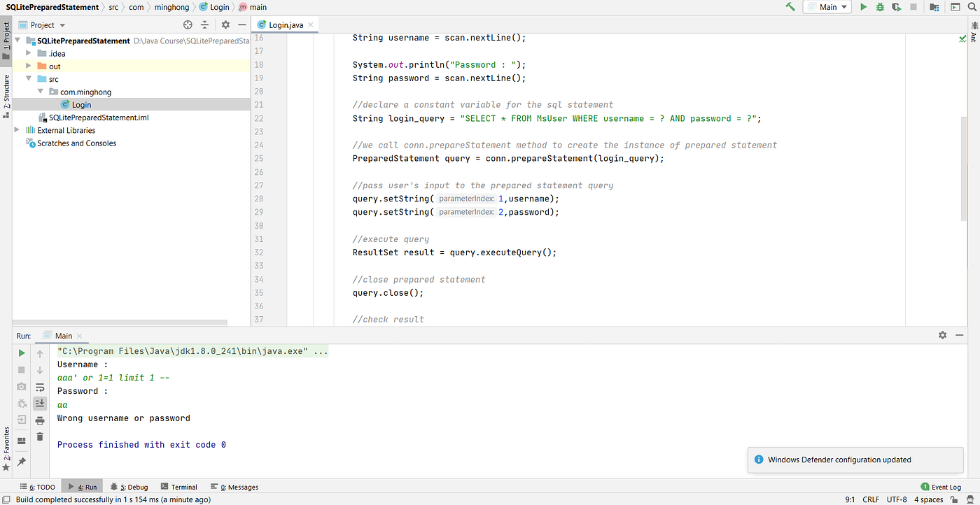The width and height of the screenshot is (980, 505).
Task: Click the inspection checkmark in the editor gutter
Action: click(962, 39)
